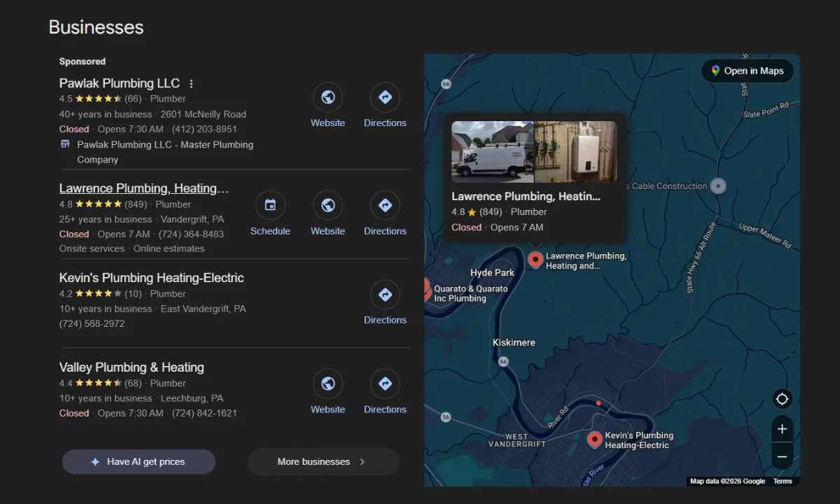Get directions to Lawrence Plumbing
This screenshot has height=504, width=840.
(385, 205)
